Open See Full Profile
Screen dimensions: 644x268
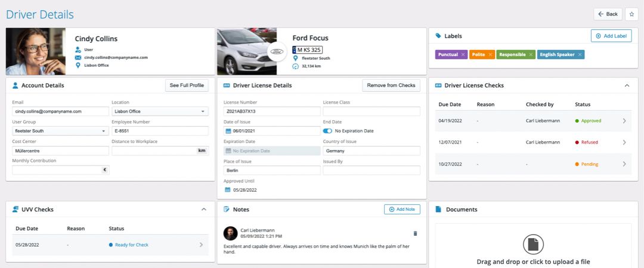187,85
